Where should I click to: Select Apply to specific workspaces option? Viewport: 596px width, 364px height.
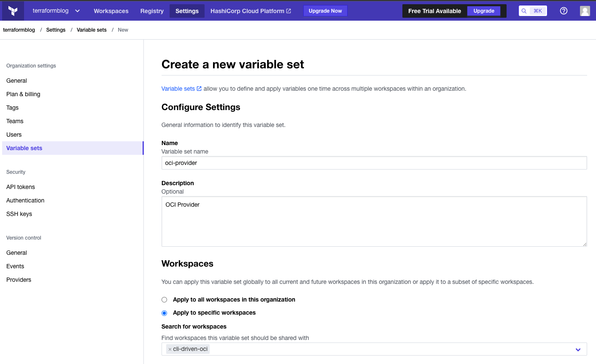pos(164,313)
